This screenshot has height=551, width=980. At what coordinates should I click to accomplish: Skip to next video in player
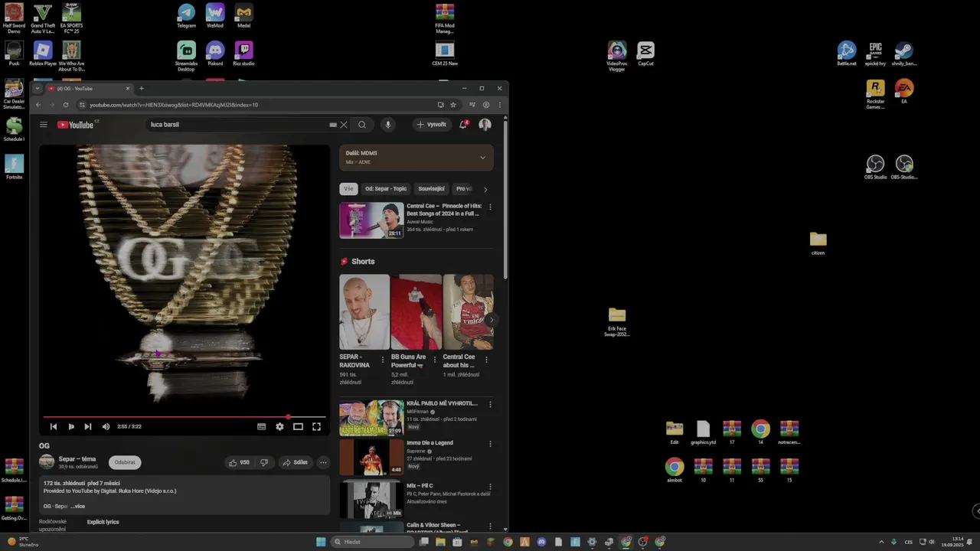pyautogui.click(x=88, y=426)
